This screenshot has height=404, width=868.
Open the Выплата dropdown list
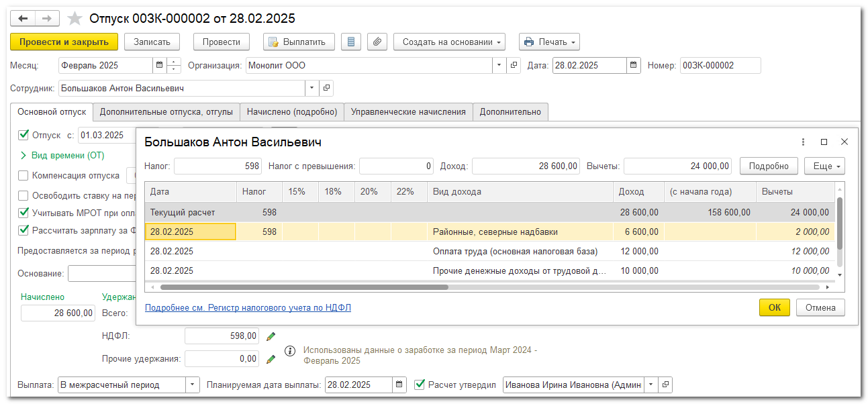click(x=193, y=385)
